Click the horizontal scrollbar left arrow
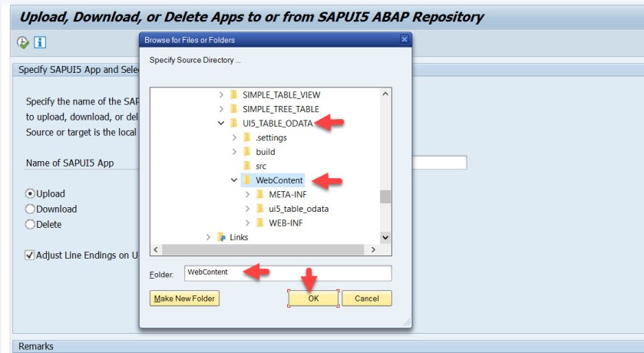Screen dimensions: 644x353 click(x=156, y=249)
